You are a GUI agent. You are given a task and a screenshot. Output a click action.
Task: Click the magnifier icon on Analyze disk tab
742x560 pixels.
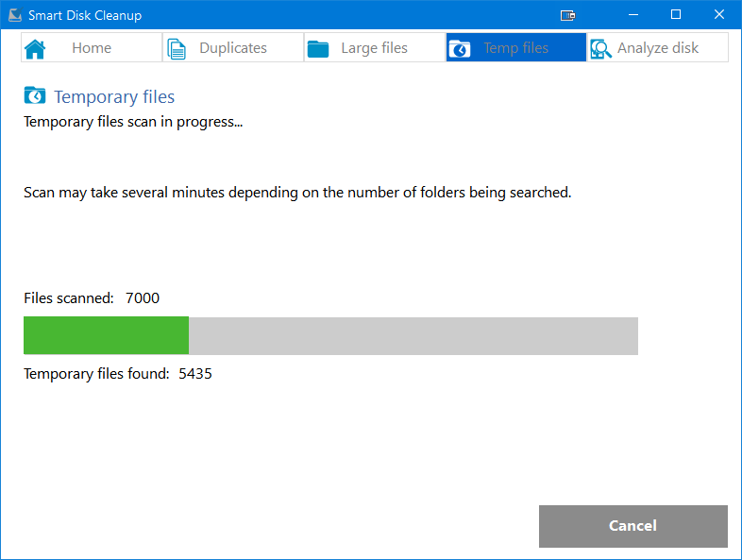point(601,49)
